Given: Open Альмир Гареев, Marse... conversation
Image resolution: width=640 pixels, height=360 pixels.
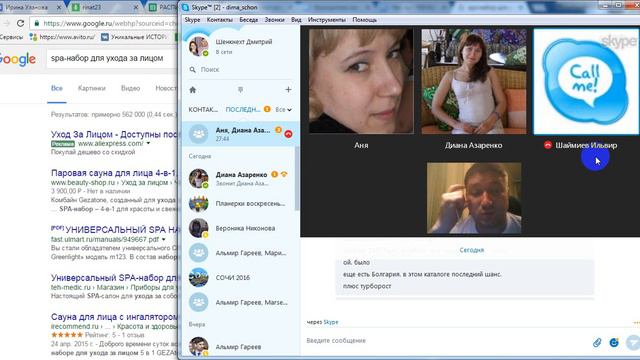Looking at the screenshot, I should (x=241, y=302).
